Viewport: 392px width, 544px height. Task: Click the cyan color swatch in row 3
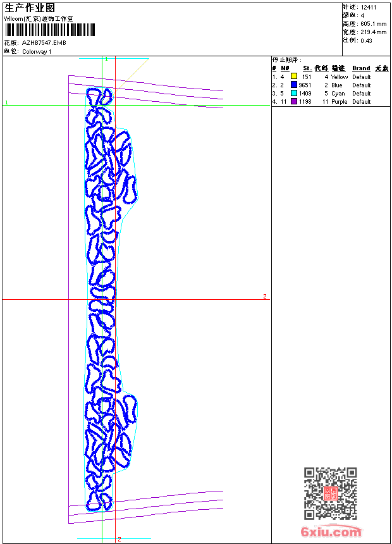(294, 93)
